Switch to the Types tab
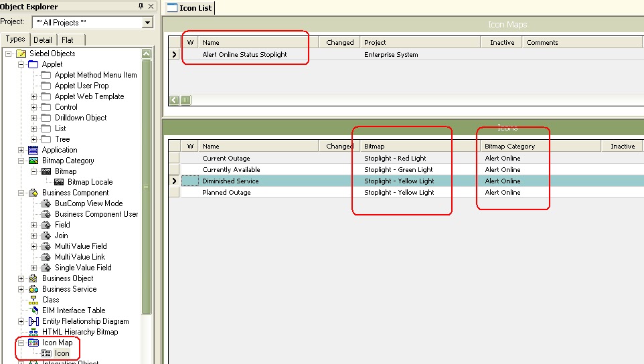This screenshot has width=644, height=364. point(15,39)
